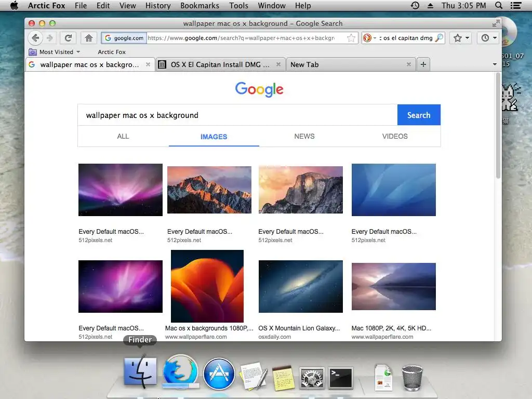
Task: Open TextEdit from the Dock
Action: [x=254, y=376]
